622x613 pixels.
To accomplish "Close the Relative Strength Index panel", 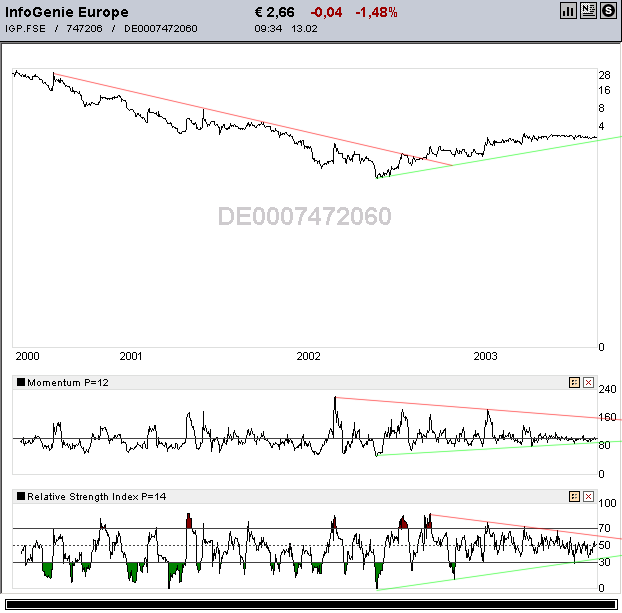I will pyautogui.click(x=589, y=496).
